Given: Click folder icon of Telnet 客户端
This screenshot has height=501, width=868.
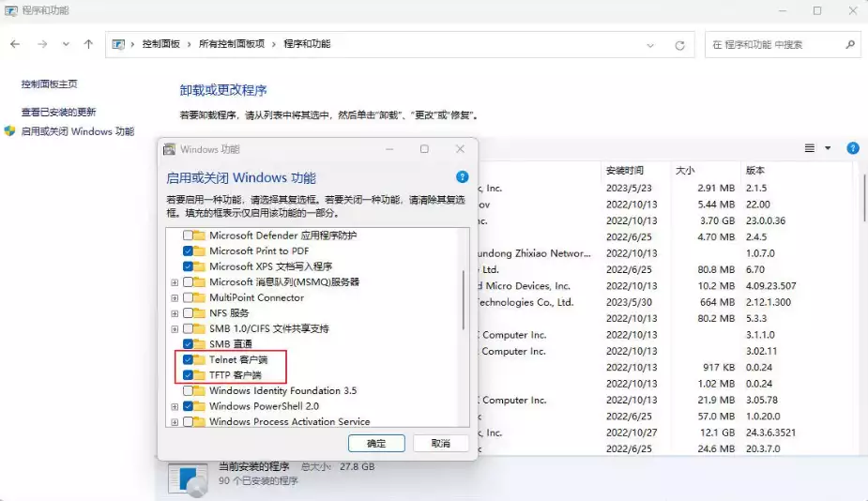Looking at the screenshot, I should tap(199, 359).
